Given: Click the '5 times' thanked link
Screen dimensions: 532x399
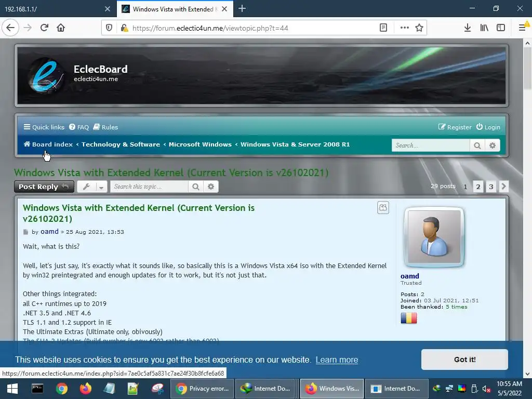Looking at the screenshot, I should [x=456, y=307].
